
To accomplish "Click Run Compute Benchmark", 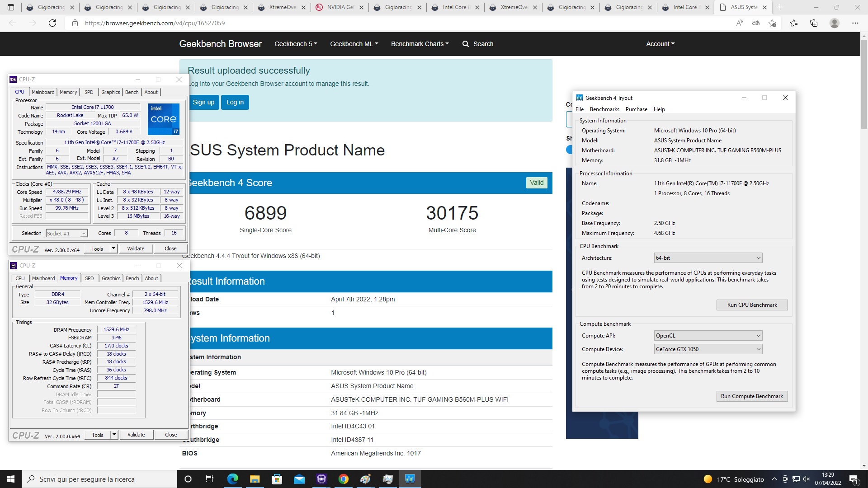I will 752,396.
